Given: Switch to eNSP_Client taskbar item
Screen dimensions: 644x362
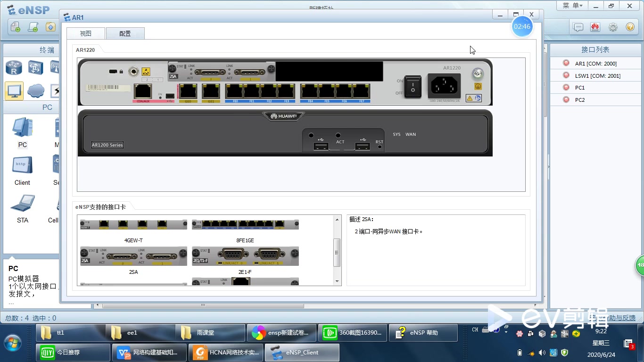Looking at the screenshot, I should point(302,352).
